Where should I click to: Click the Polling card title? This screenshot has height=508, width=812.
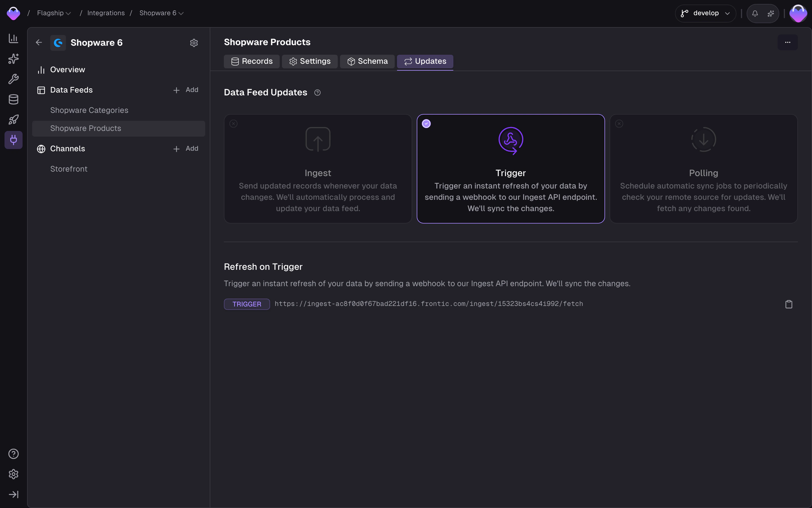pos(704,173)
